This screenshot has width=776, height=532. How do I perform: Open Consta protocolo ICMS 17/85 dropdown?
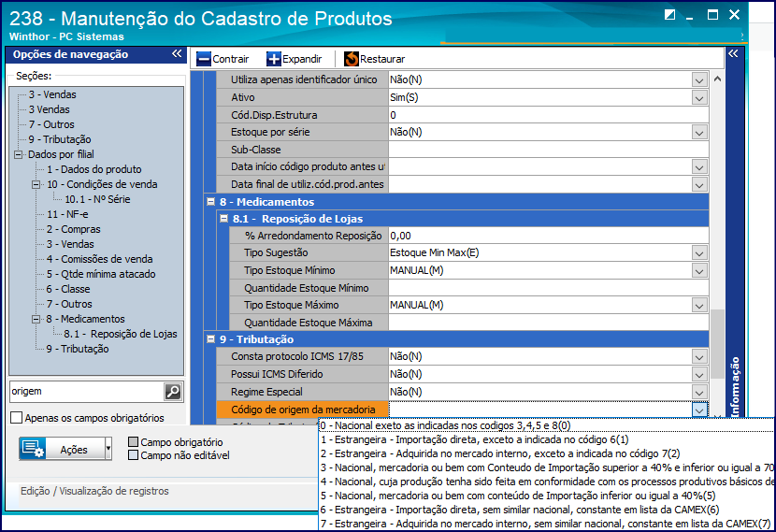point(698,357)
